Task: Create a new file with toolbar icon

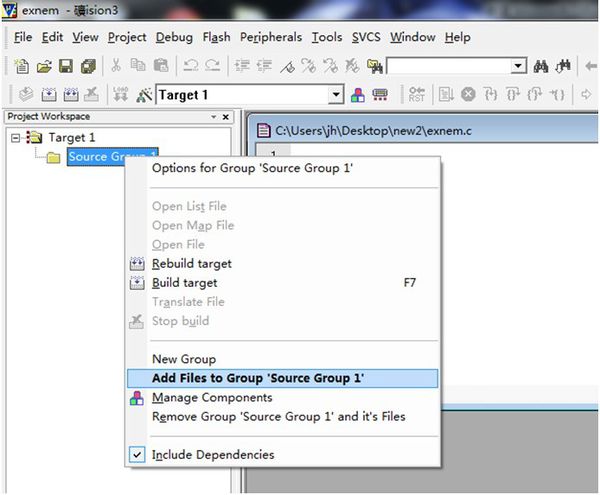Action: 21,66
